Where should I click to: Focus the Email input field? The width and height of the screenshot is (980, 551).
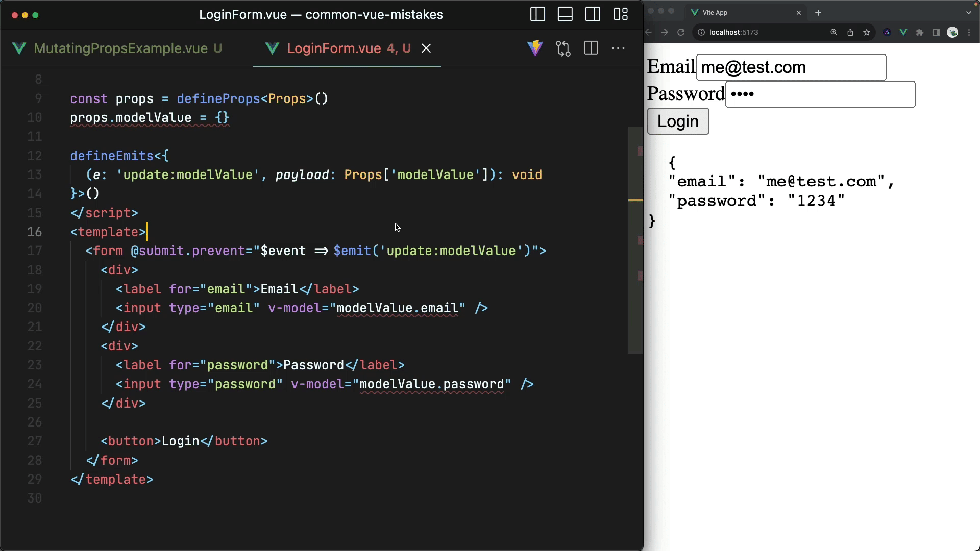tap(791, 67)
